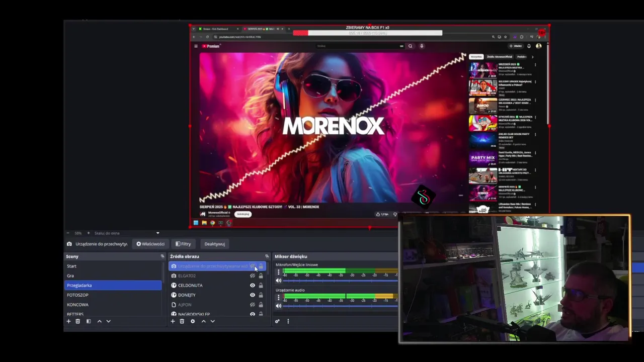Select Źródło: MorenoxOfficial chip
This screenshot has width=644, height=362.
click(x=500, y=57)
